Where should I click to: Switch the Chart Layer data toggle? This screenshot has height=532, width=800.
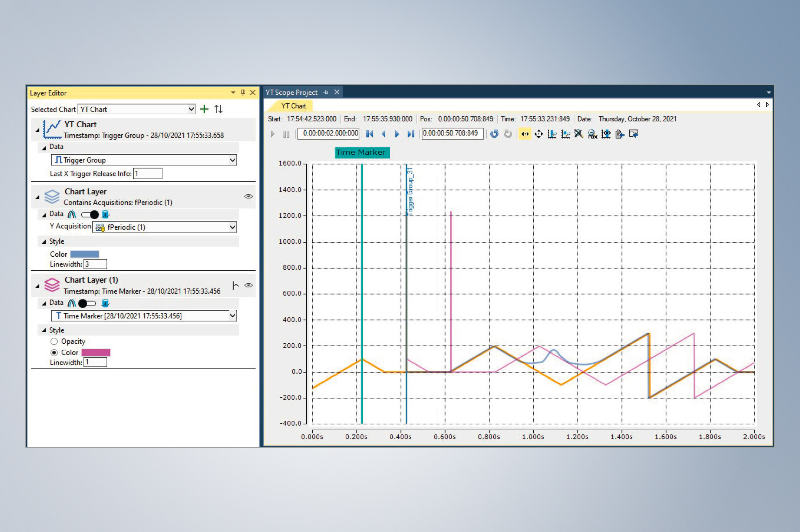point(90,214)
